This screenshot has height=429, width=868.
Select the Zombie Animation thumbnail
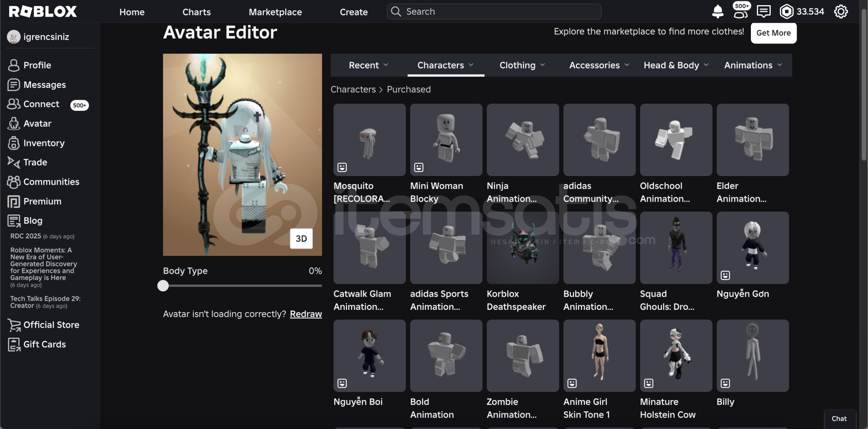tap(523, 356)
